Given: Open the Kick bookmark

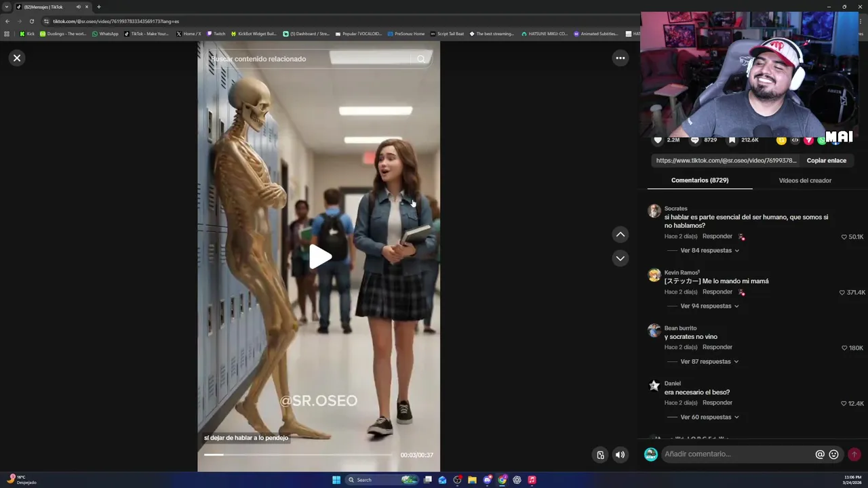Looking at the screenshot, I should 27,34.
